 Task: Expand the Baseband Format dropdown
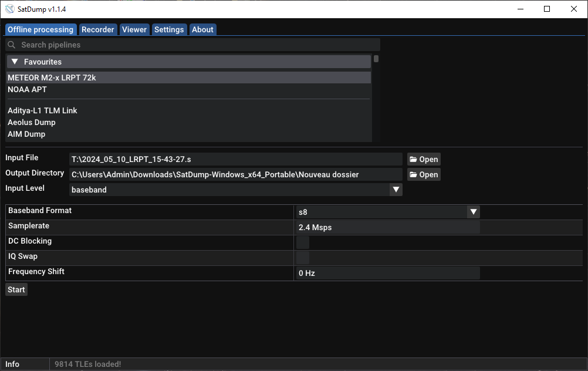tap(473, 212)
